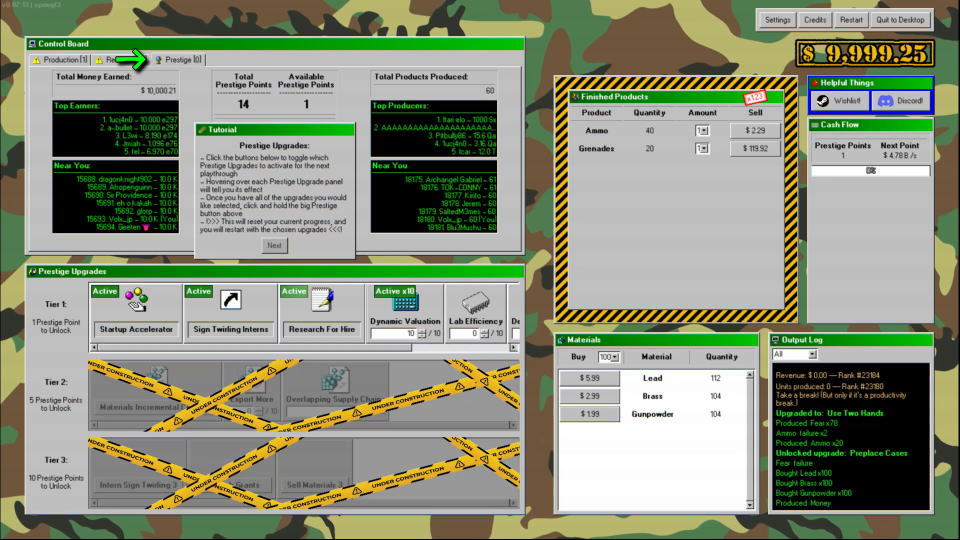Open the Materials buy quantity dropdown
The height and width of the screenshot is (540, 960).
608,357
